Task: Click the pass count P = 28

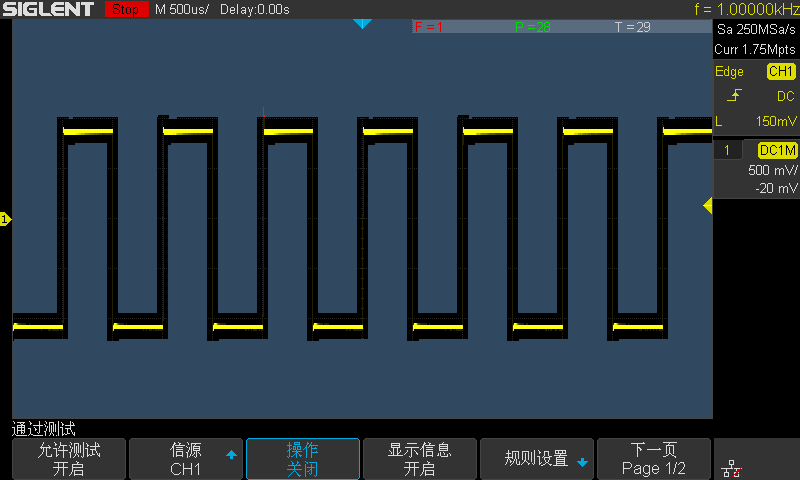Action: 533,27
